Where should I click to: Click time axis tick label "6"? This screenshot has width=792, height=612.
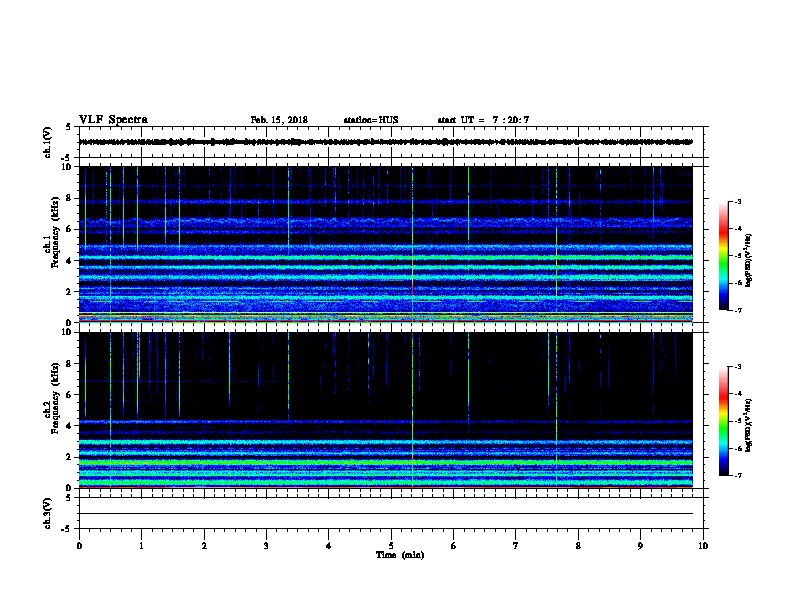(x=453, y=546)
